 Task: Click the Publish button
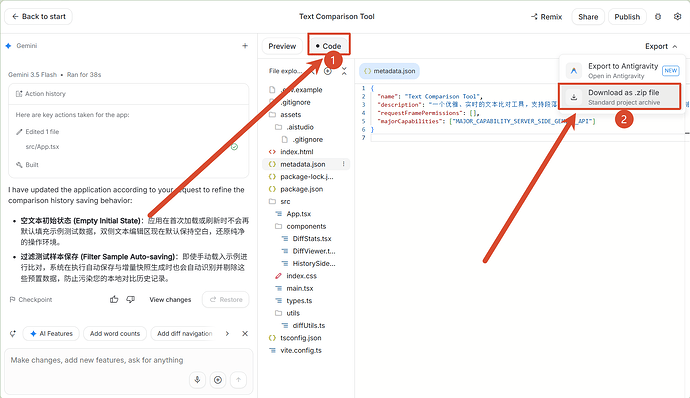tap(627, 17)
